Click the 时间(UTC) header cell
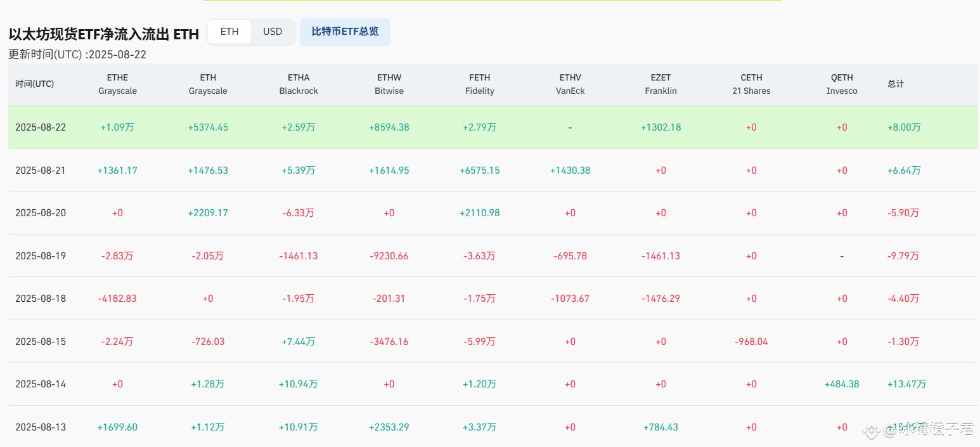Screen dimensions: 980x447 click(x=34, y=83)
